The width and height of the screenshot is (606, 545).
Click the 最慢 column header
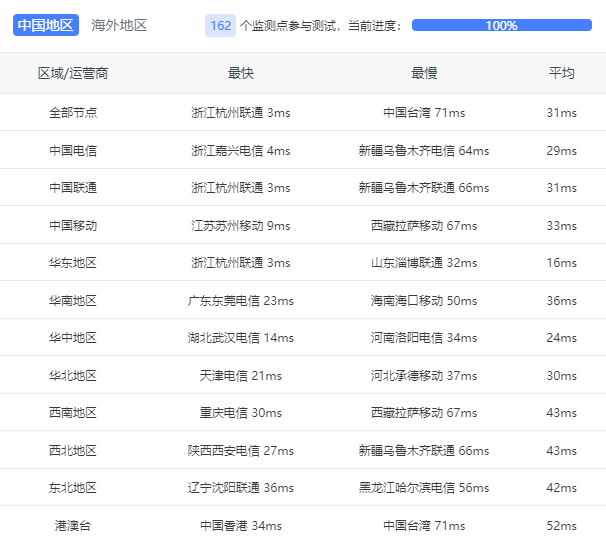tap(424, 73)
